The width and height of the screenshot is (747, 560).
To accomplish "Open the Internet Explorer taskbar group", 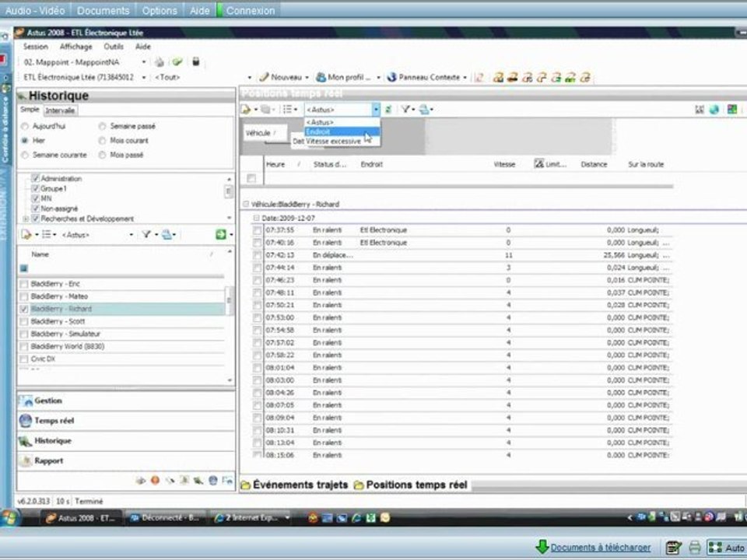I will click(x=253, y=518).
